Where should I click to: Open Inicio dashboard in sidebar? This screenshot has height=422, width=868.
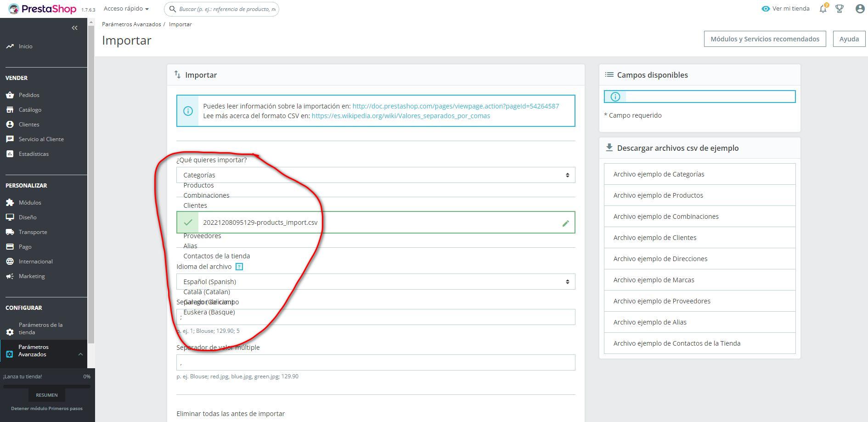point(25,46)
